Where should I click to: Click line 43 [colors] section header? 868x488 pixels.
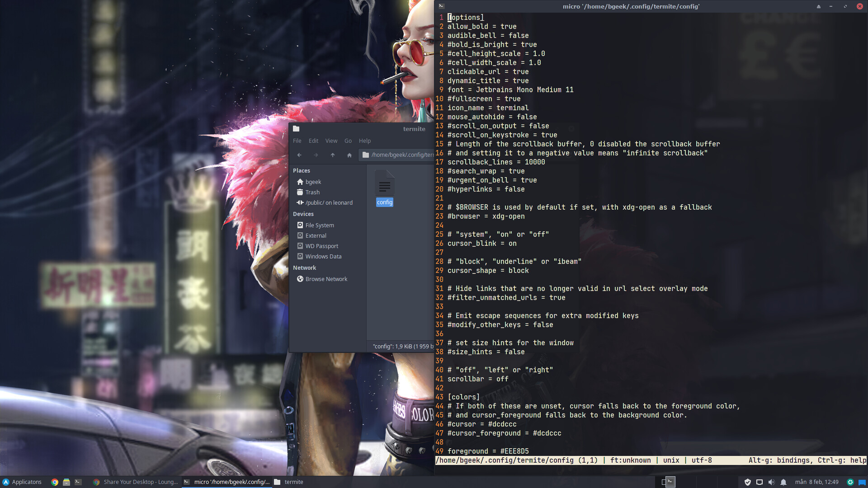[463, 397]
